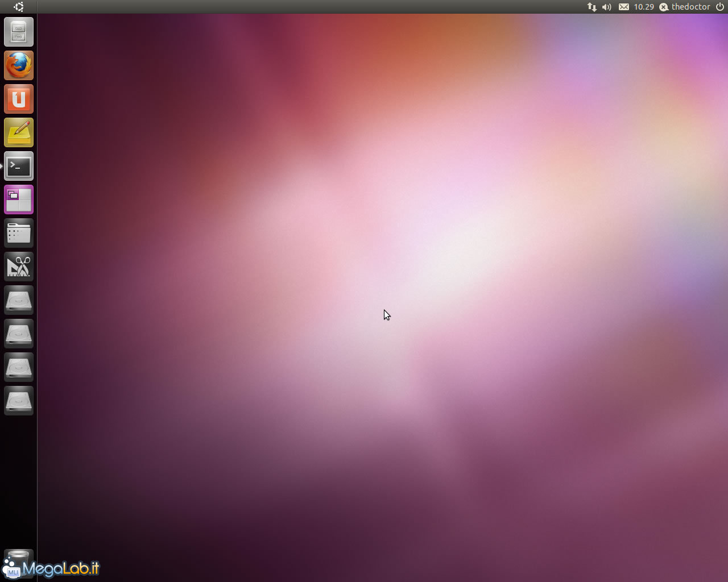Open the Home Folder file cabinet launcher
This screenshot has height=582, width=728.
[x=19, y=32]
